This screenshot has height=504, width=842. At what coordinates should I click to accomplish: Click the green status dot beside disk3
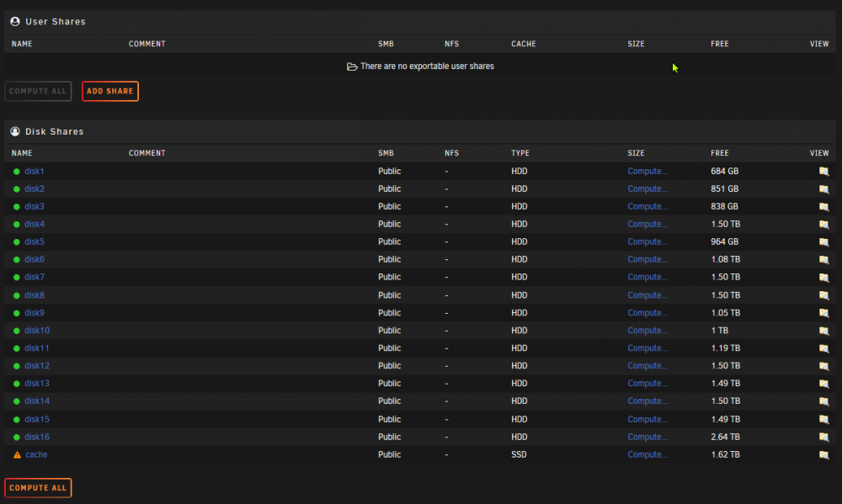tap(17, 207)
